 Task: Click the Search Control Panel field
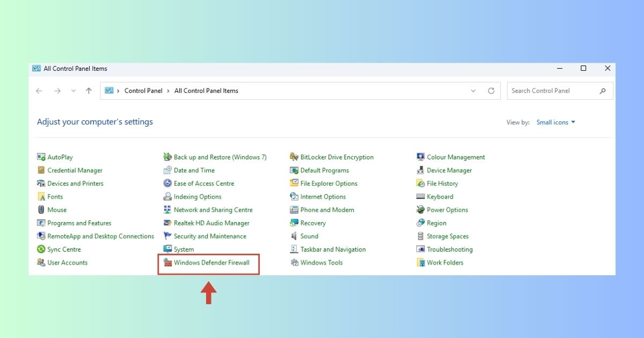(560, 91)
